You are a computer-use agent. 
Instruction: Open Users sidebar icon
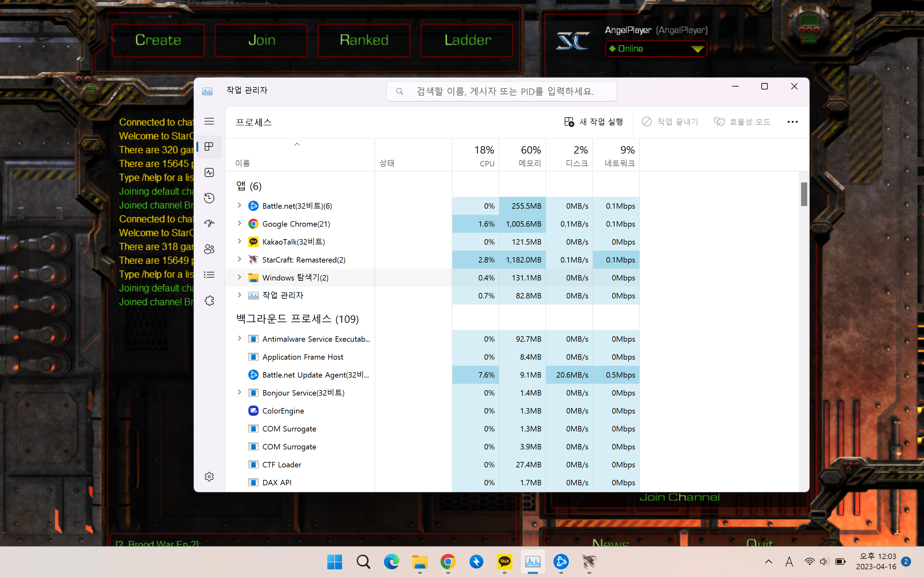(x=209, y=249)
